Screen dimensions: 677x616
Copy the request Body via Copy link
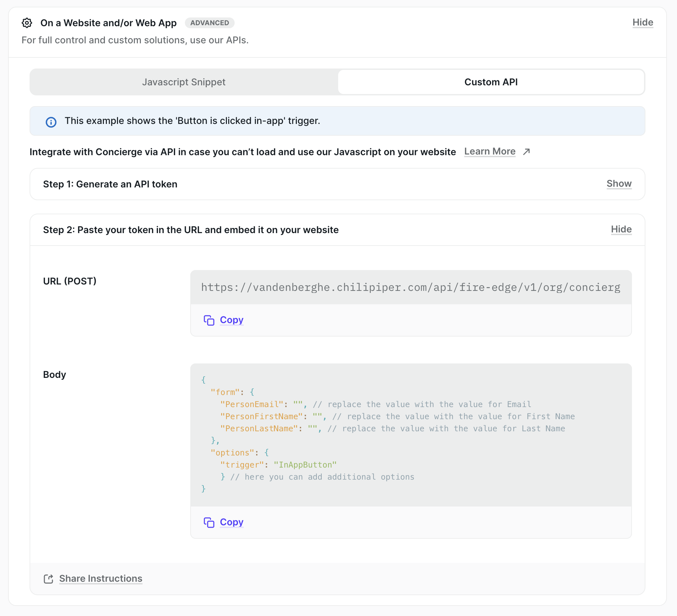click(x=231, y=522)
